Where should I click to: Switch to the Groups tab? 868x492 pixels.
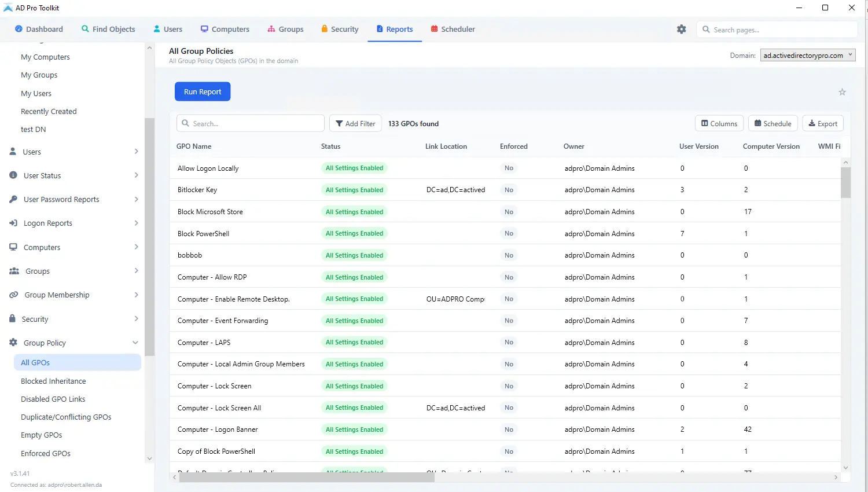pos(285,29)
